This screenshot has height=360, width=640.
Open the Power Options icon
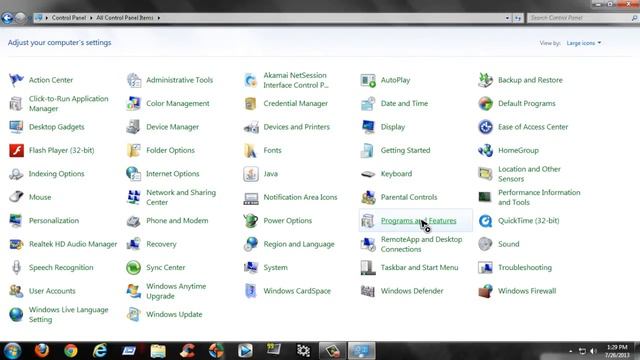pos(251,221)
